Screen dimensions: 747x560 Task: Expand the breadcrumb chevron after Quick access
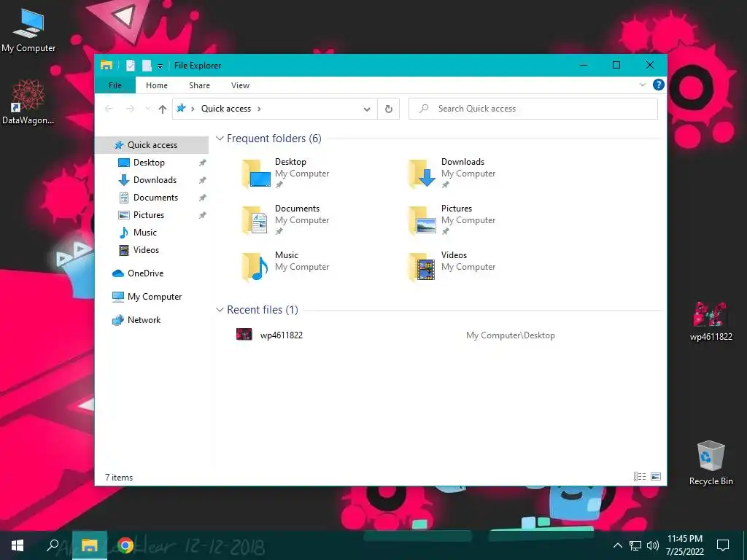coord(259,109)
